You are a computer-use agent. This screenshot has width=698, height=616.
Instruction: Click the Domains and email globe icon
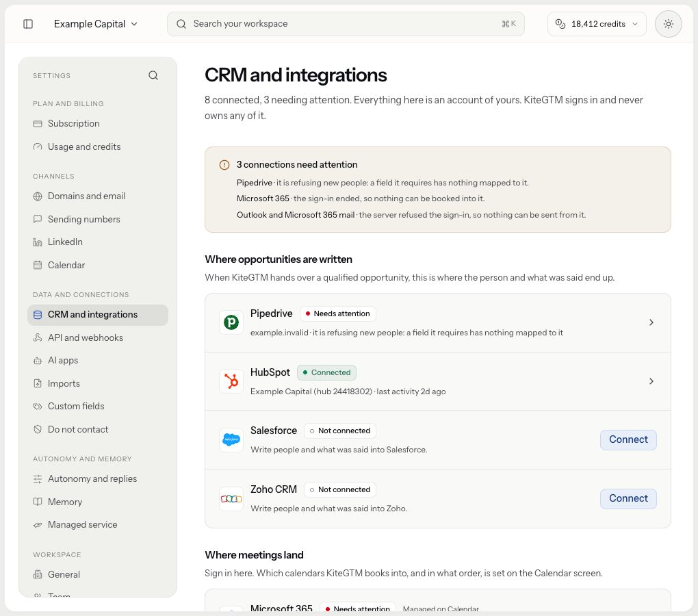[38, 196]
